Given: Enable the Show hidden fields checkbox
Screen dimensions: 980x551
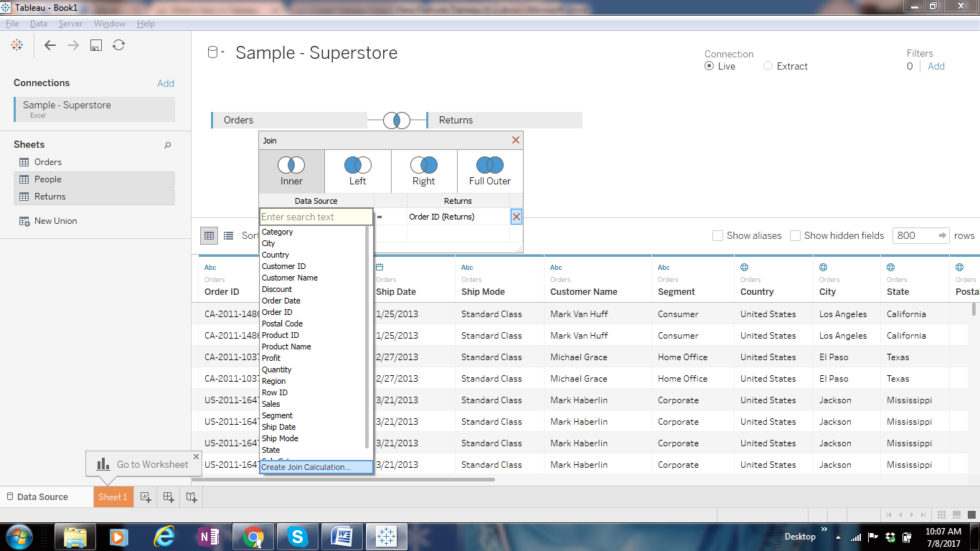Looking at the screenshot, I should 795,235.
